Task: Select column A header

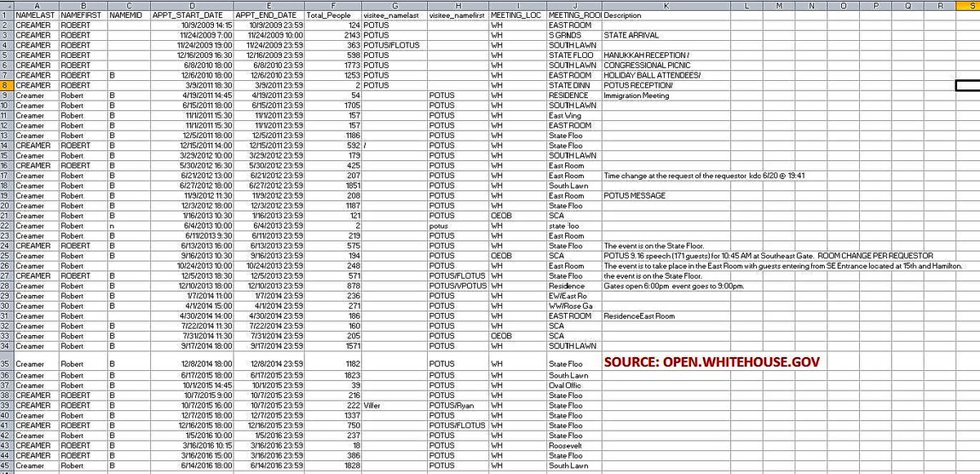Action: 37,5
